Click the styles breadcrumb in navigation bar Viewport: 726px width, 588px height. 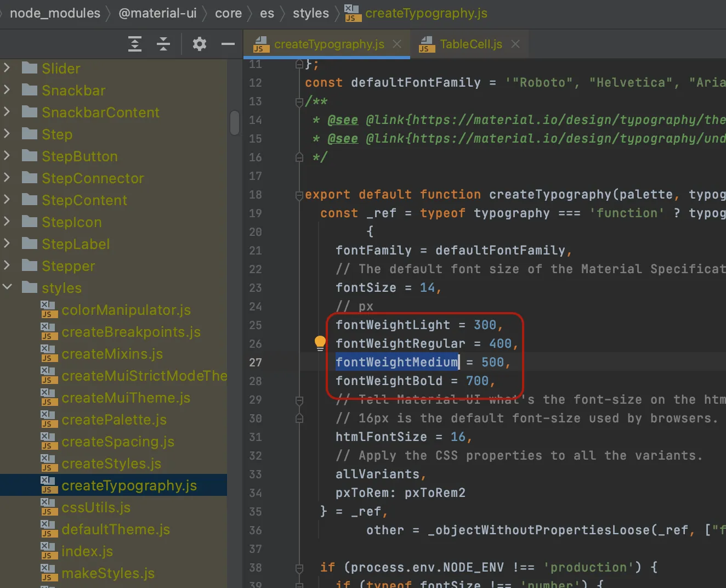click(x=311, y=13)
